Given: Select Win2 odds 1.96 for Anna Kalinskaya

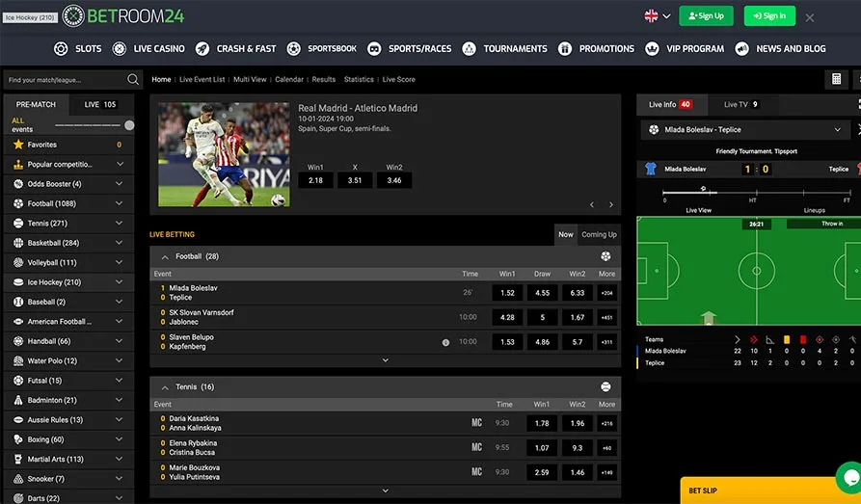Looking at the screenshot, I should (578, 423).
